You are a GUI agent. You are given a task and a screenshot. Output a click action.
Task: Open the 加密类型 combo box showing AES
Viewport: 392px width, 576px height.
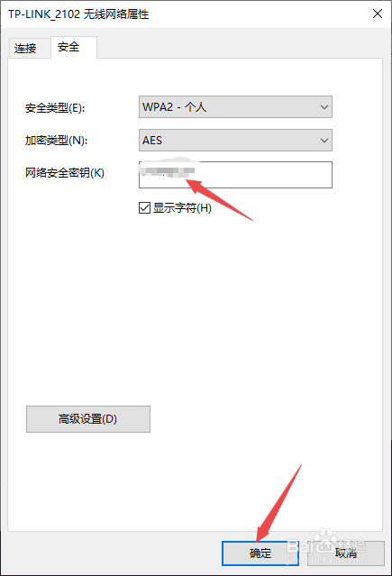coord(235,140)
